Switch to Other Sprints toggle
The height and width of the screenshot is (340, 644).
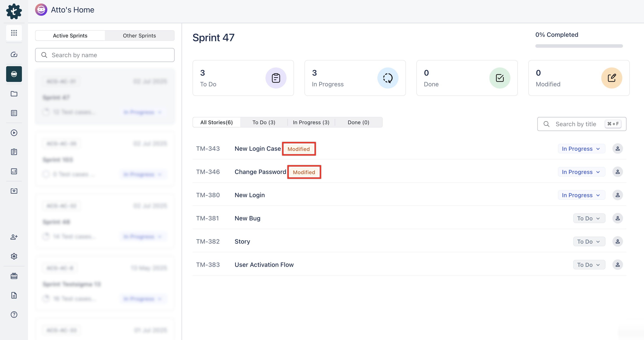[x=139, y=35]
